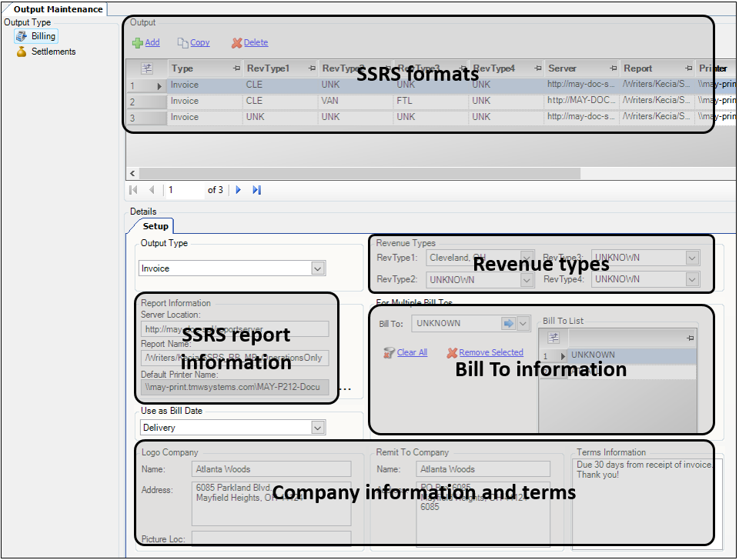This screenshot has width=739, height=560.
Task: Select Billing in Output Type tree
Action: point(43,36)
